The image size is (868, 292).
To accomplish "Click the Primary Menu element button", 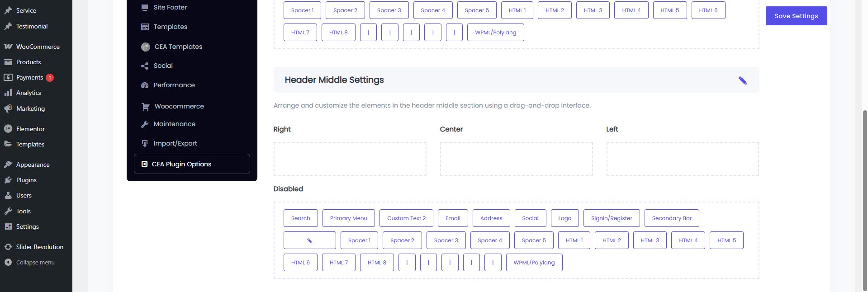I will 348,218.
